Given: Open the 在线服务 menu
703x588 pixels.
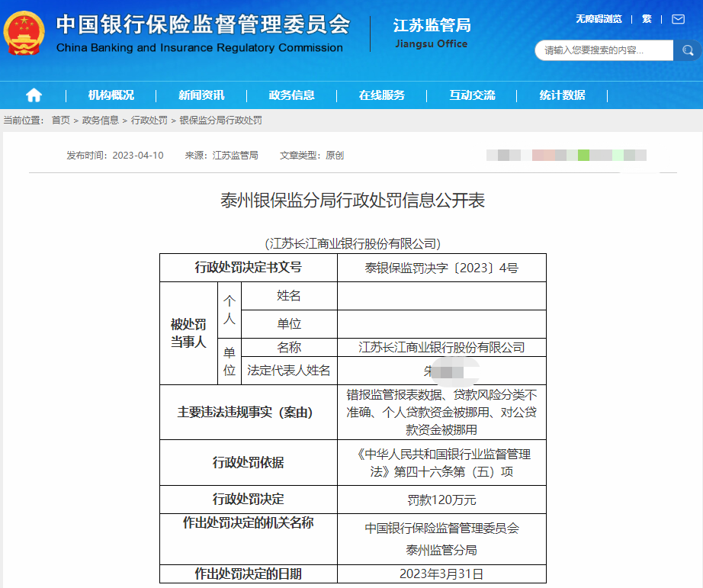Looking at the screenshot, I should coord(381,95).
